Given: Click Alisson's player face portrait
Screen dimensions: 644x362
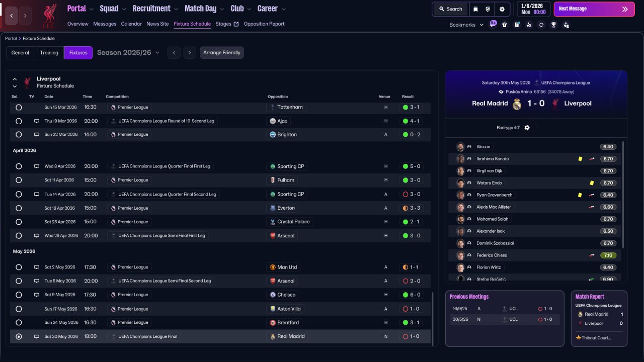Looking at the screenshot, I should tap(460, 147).
